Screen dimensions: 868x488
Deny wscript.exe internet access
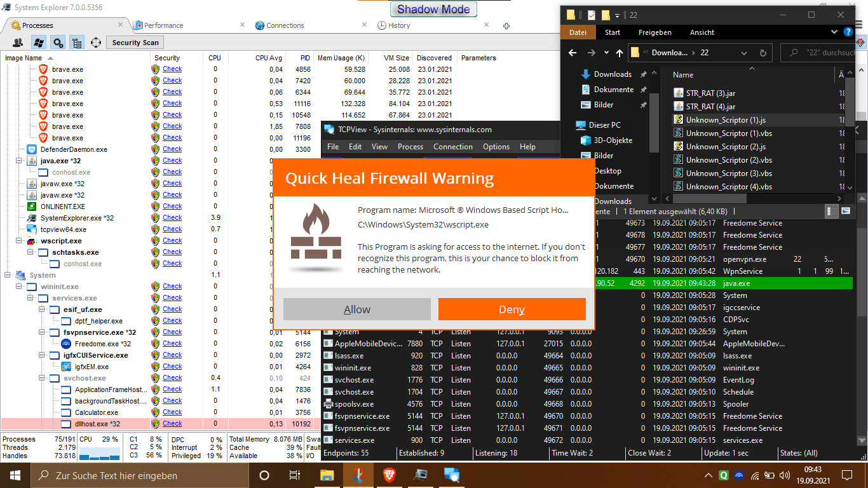click(512, 309)
